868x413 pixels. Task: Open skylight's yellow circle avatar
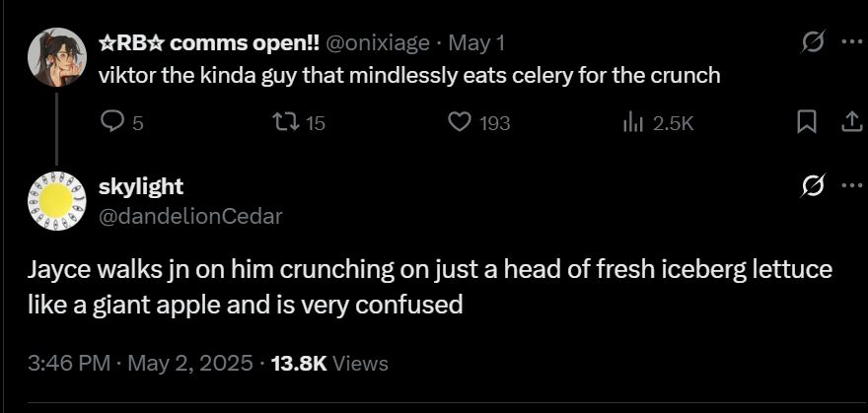tap(57, 201)
